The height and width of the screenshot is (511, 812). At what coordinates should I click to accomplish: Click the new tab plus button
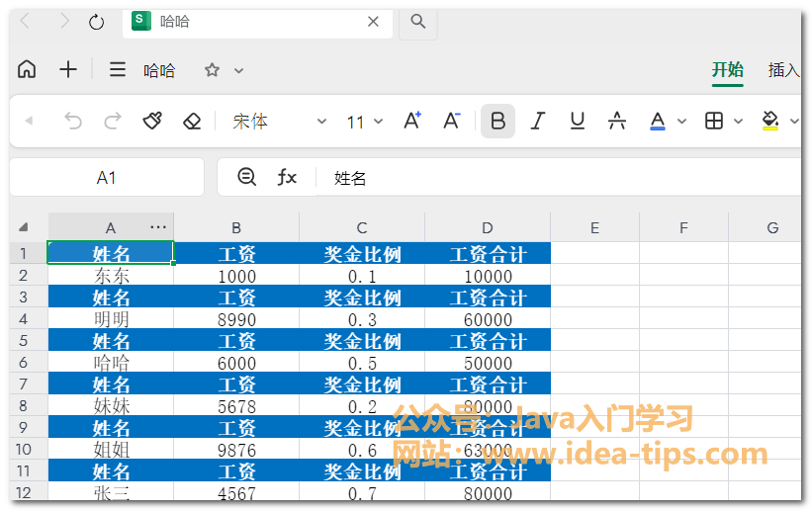(67, 69)
